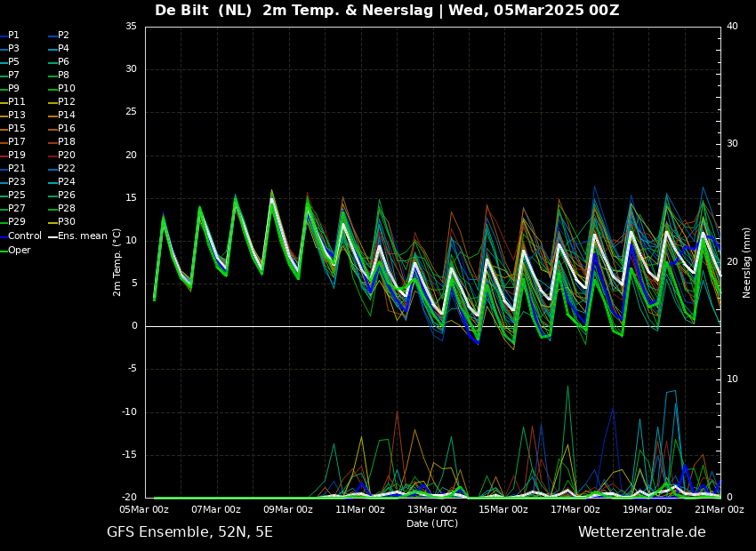Click the chart title text
The height and width of the screenshot is (551, 756).
[387, 11]
